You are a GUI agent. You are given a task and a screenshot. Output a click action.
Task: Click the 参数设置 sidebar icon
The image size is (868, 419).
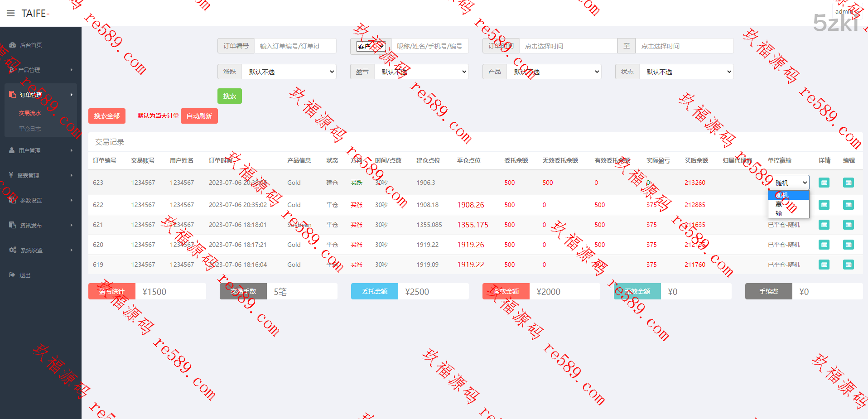click(x=13, y=200)
